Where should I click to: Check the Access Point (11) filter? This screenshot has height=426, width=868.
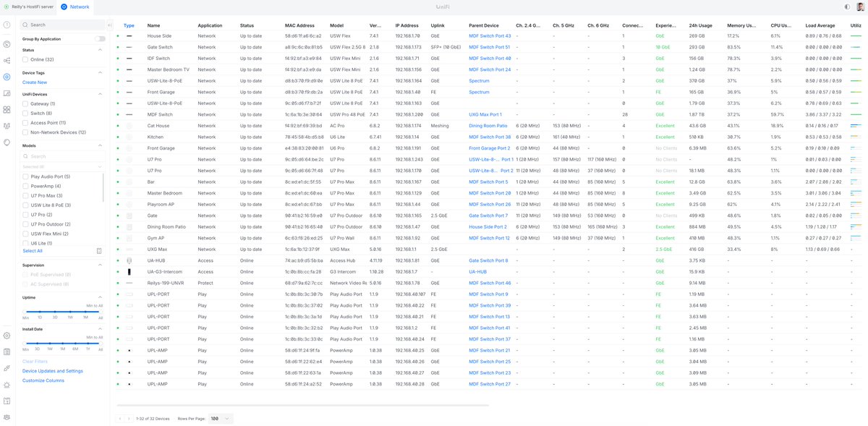[x=25, y=123]
